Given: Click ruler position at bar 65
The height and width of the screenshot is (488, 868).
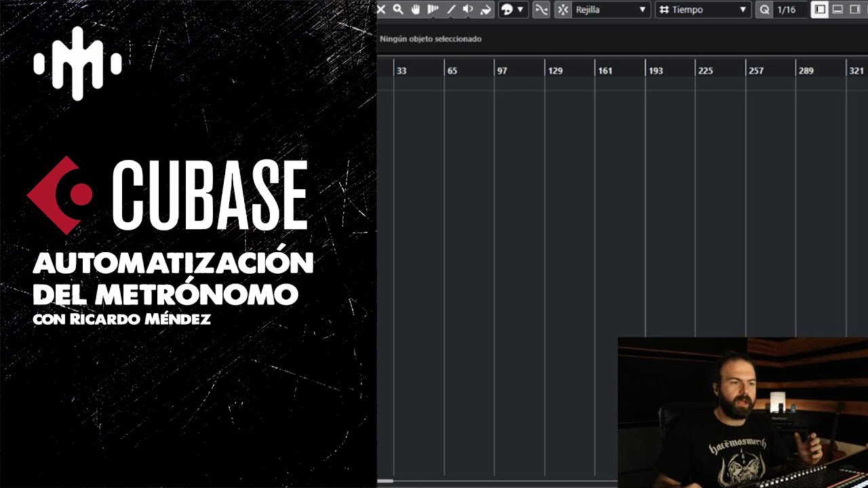Looking at the screenshot, I should coord(452,70).
